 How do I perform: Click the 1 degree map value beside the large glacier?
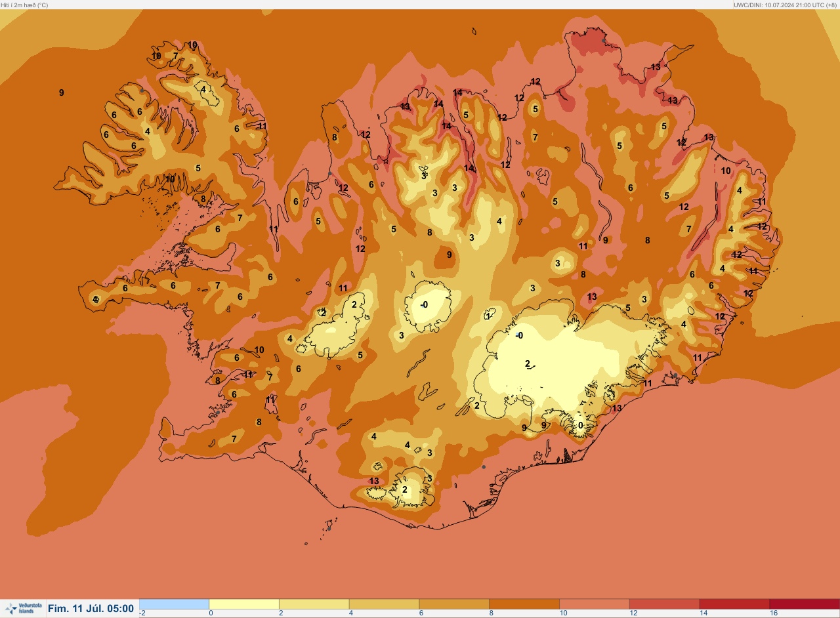pyautogui.click(x=488, y=316)
